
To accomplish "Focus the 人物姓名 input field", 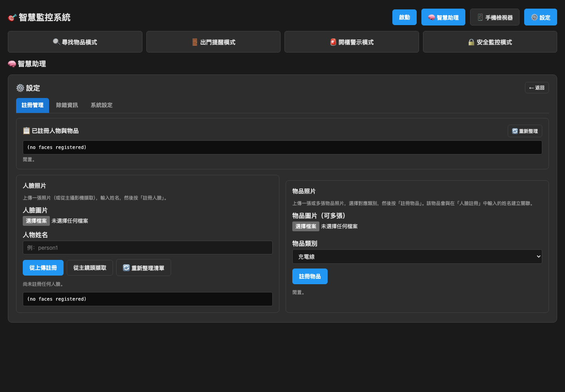I will pos(148,248).
